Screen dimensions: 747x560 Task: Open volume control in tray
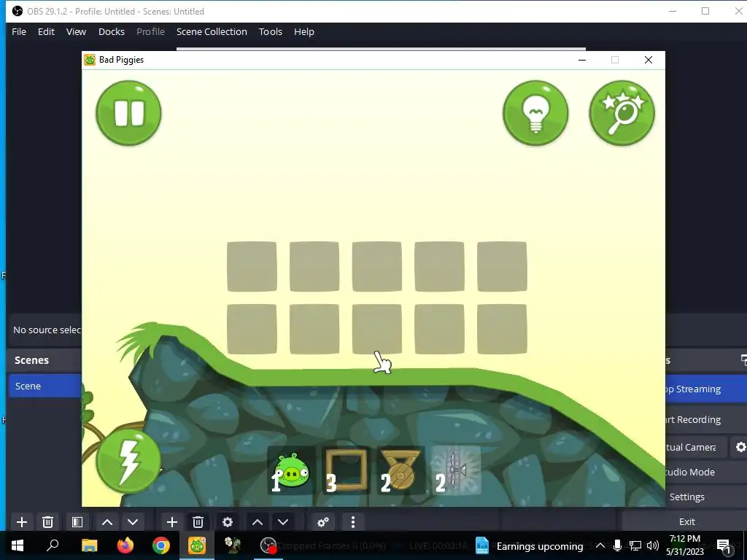[653, 545]
